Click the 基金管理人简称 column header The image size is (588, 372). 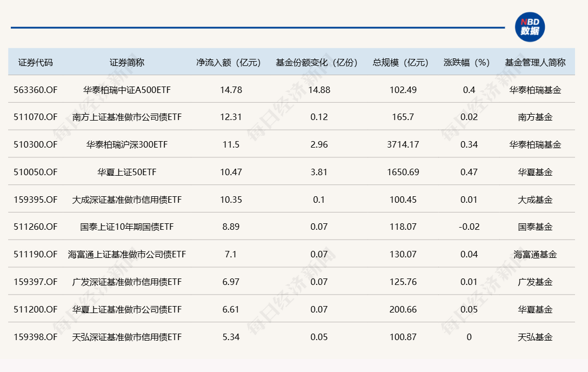click(x=535, y=62)
